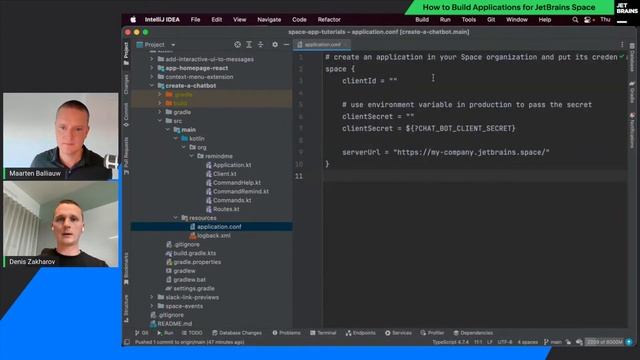640x360 pixels.
Task: Open the File menu
Action: point(195,20)
